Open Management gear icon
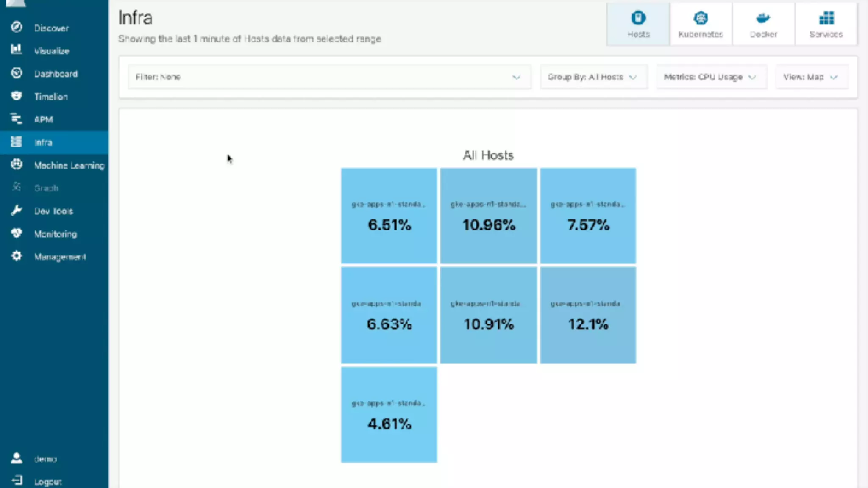Image resolution: width=868 pixels, height=488 pixels. click(17, 256)
